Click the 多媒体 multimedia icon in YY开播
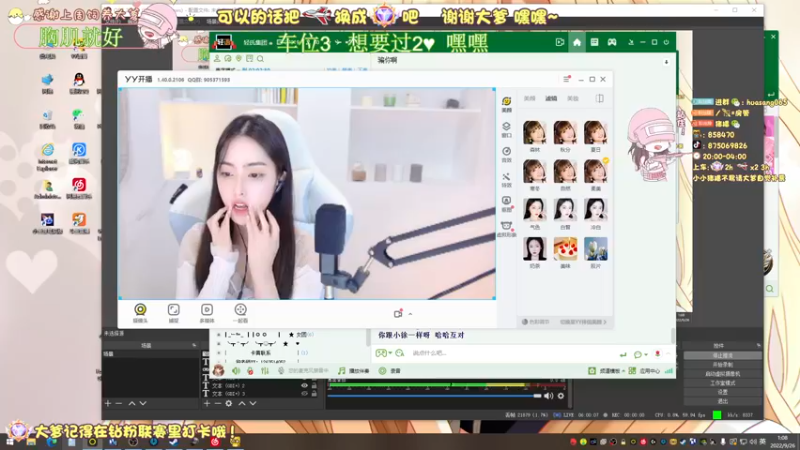 [x=207, y=310]
